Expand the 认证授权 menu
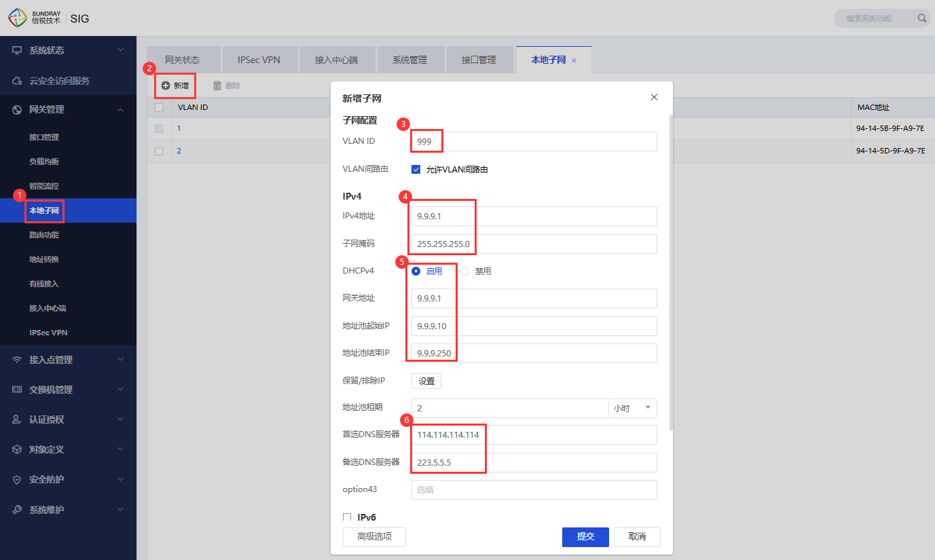This screenshot has height=560, width=935. 120,419
